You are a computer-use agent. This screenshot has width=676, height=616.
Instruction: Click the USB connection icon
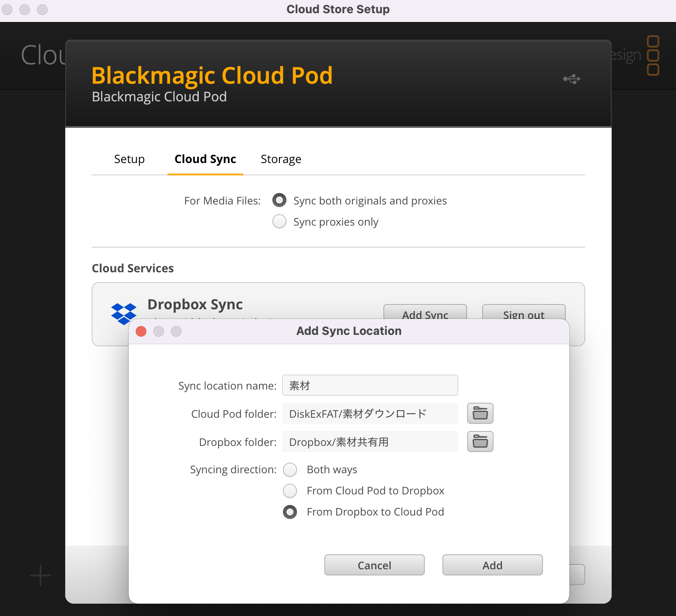572,79
